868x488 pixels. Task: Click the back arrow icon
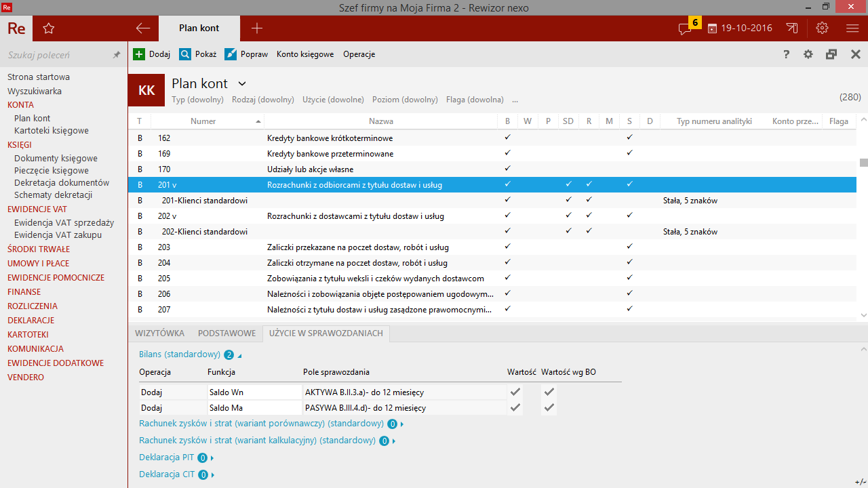[x=142, y=28]
